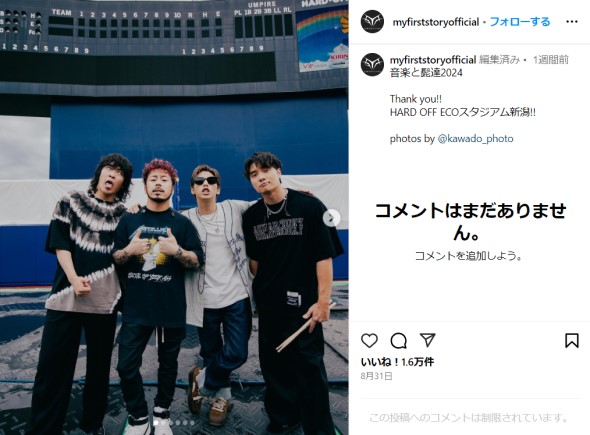Open the avatar next to the caption

[x=372, y=65]
